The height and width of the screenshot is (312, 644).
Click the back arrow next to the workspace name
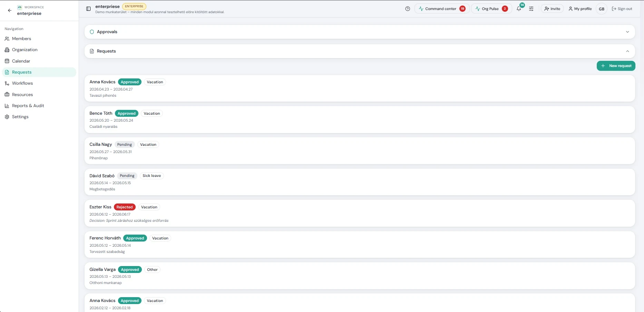10,10
